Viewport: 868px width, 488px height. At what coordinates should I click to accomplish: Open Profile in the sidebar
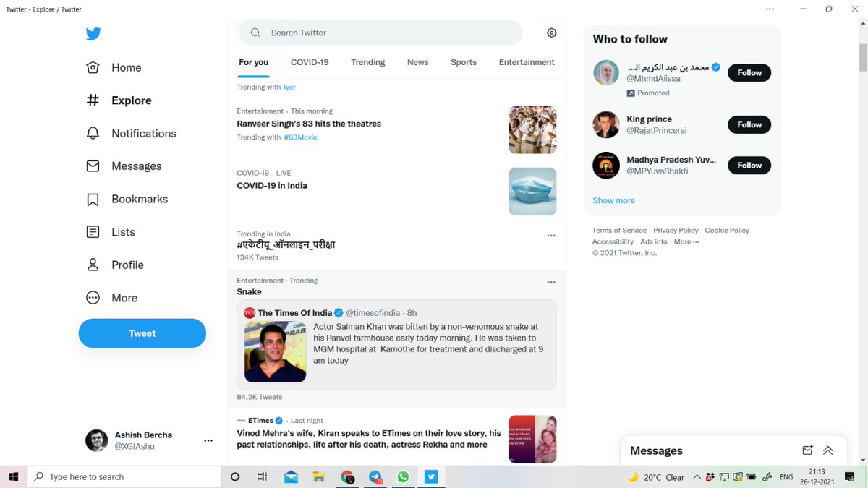point(115,265)
